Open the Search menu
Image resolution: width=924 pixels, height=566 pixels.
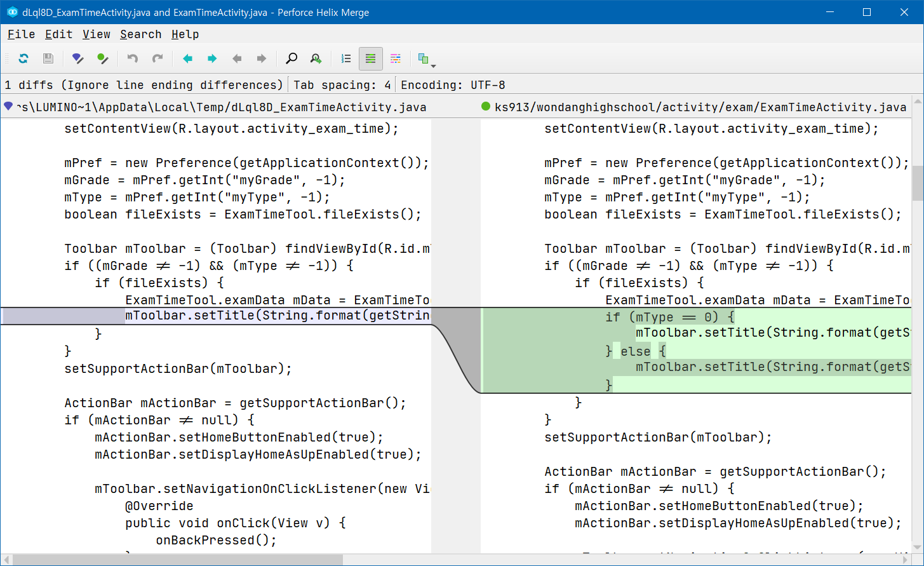[141, 34]
